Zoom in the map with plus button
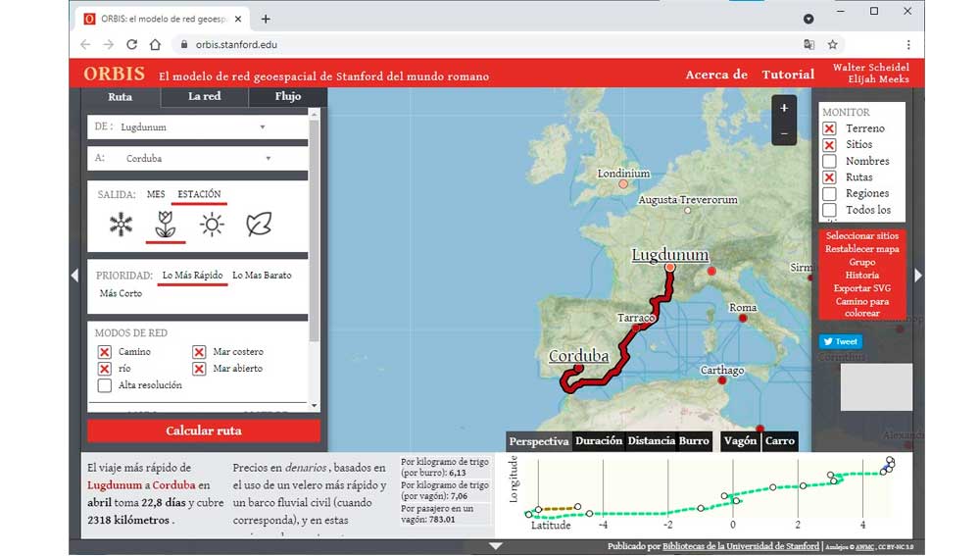980x556 pixels. pyautogui.click(x=784, y=109)
